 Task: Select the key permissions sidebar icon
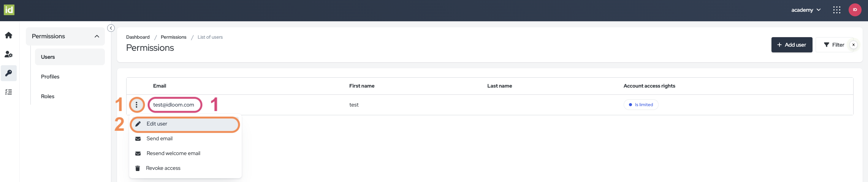pos(9,73)
